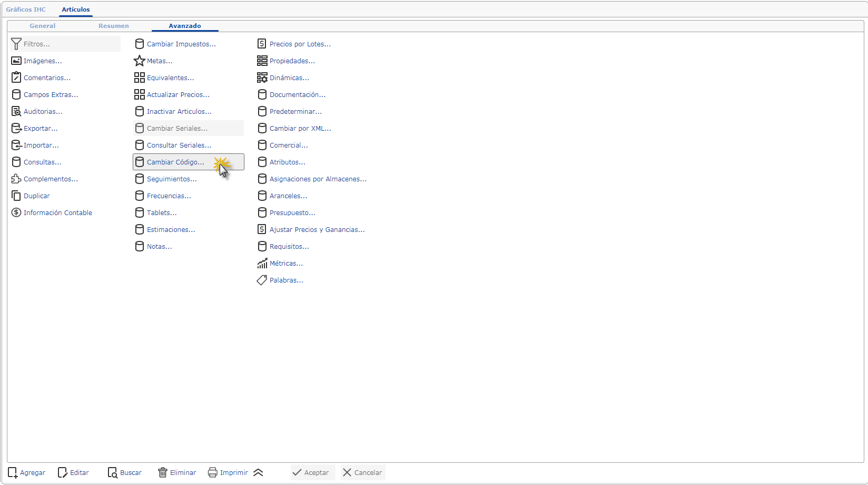This screenshot has height=485, width=868.
Task: Click the Cancelar button
Action: coord(362,472)
